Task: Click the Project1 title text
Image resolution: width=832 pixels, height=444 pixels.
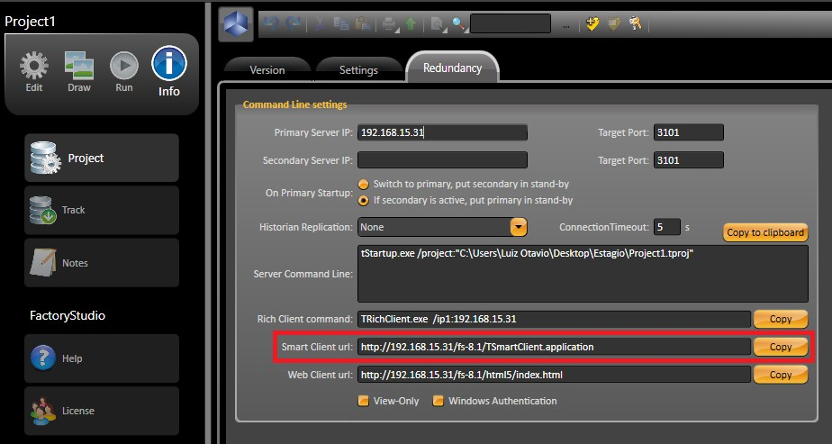Action: (x=30, y=22)
